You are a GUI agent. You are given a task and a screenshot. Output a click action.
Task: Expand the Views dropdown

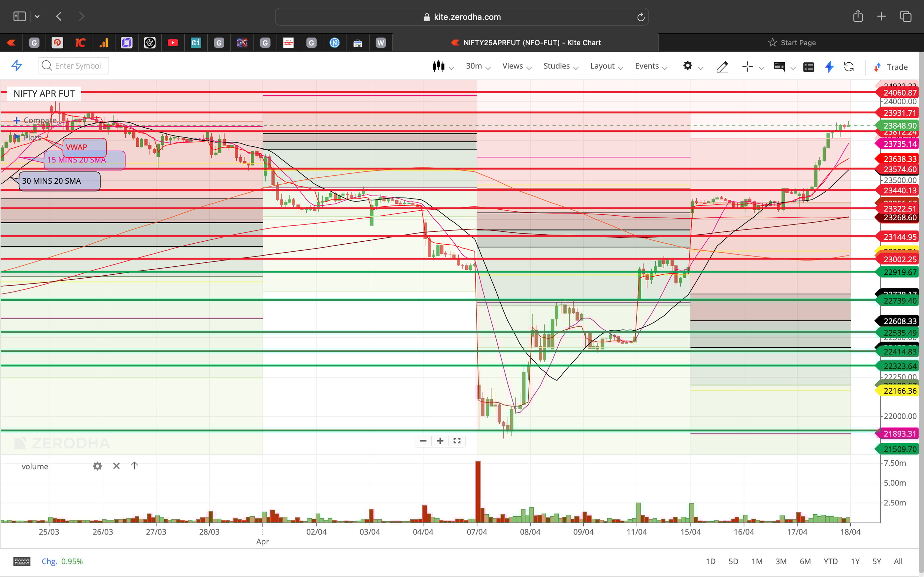(x=513, y=66)
